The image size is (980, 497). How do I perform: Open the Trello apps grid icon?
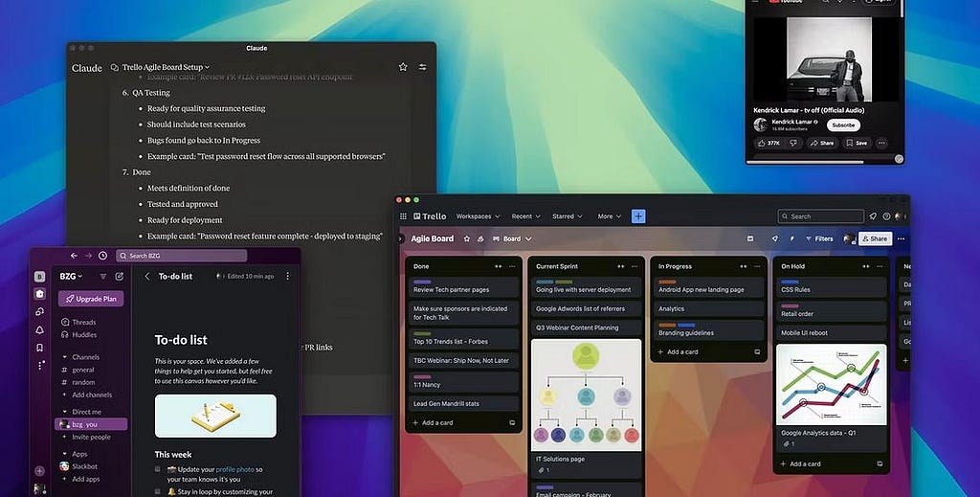coord(403,216)
